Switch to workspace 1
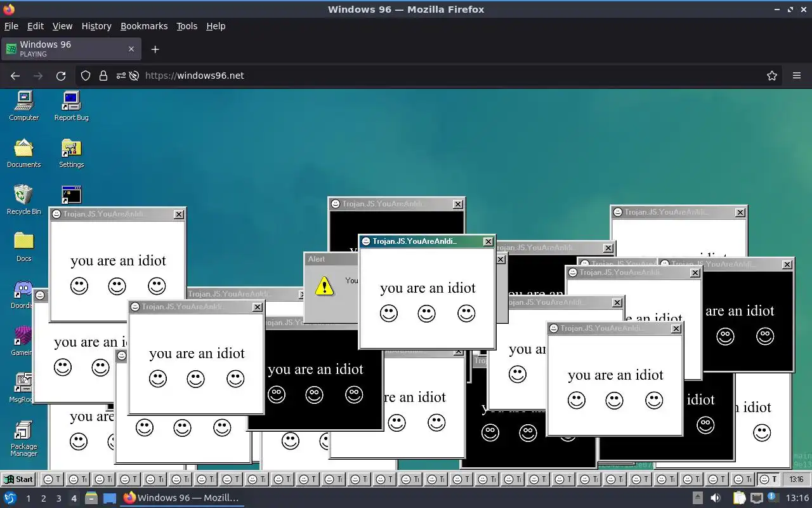The width and height of the screenshot is (812, 508). (28, 498)
